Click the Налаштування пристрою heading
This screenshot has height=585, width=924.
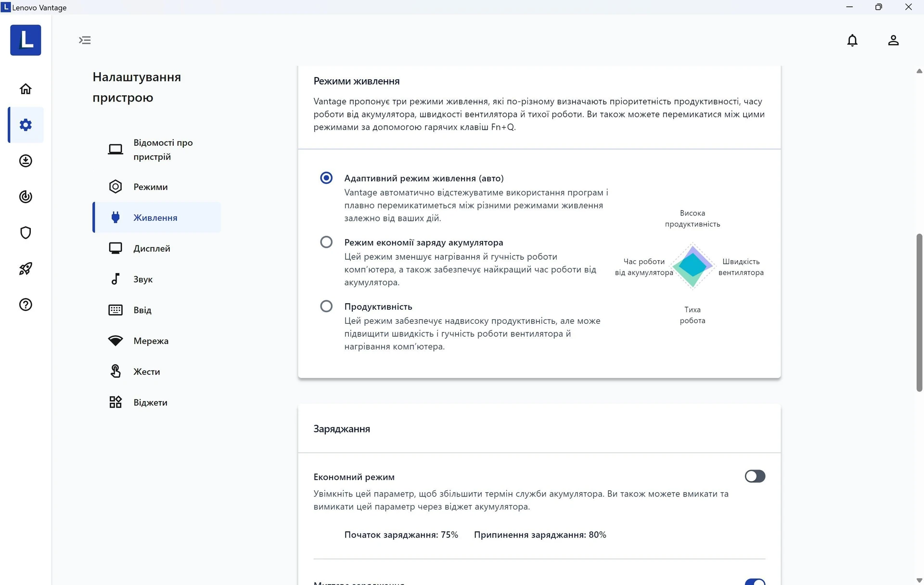pos(137,87)
